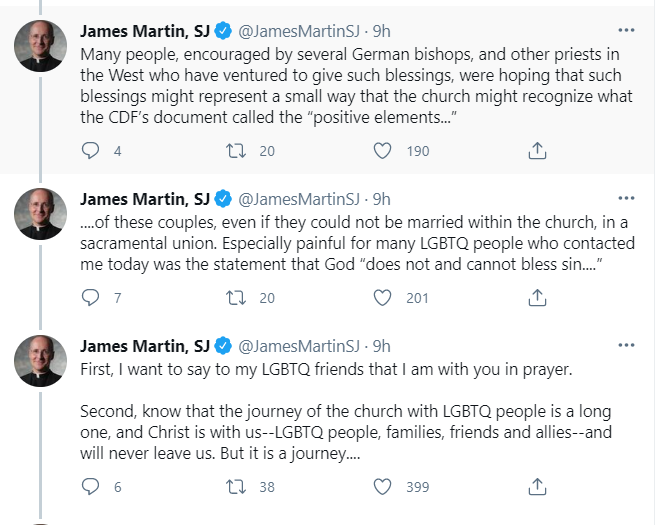Like the tweet with 399 likes
Viewport: 658px width, 525px height.
pyautogui.click(x=382, y=487)
